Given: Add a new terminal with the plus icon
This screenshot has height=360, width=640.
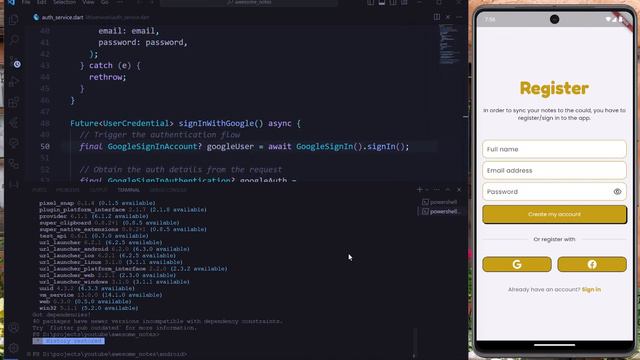Looking at the screenshot, I should point(420,189).
